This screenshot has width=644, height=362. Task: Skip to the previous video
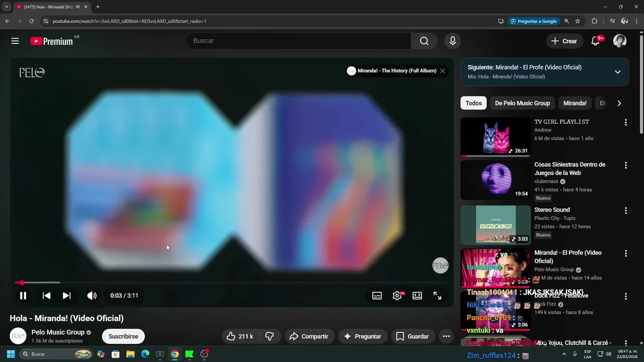point(46,296)
